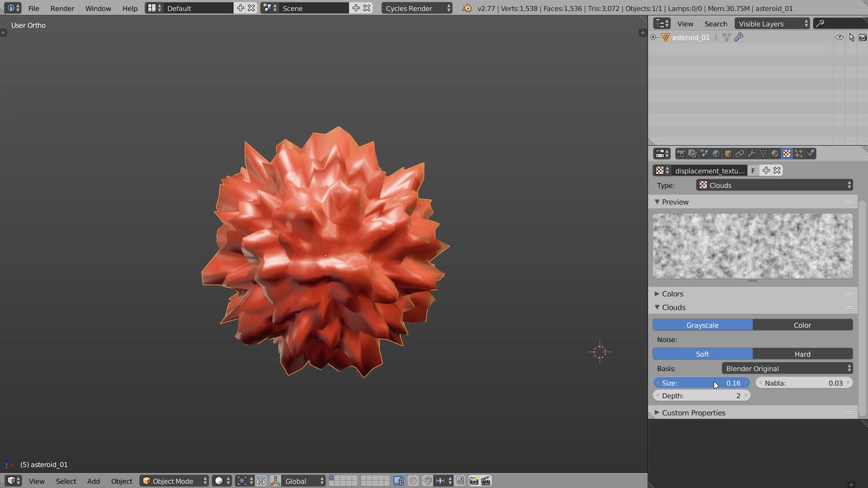Open the Object constraints chain-link icon
The width and height of the screenshot is (868, 488).
740,154
